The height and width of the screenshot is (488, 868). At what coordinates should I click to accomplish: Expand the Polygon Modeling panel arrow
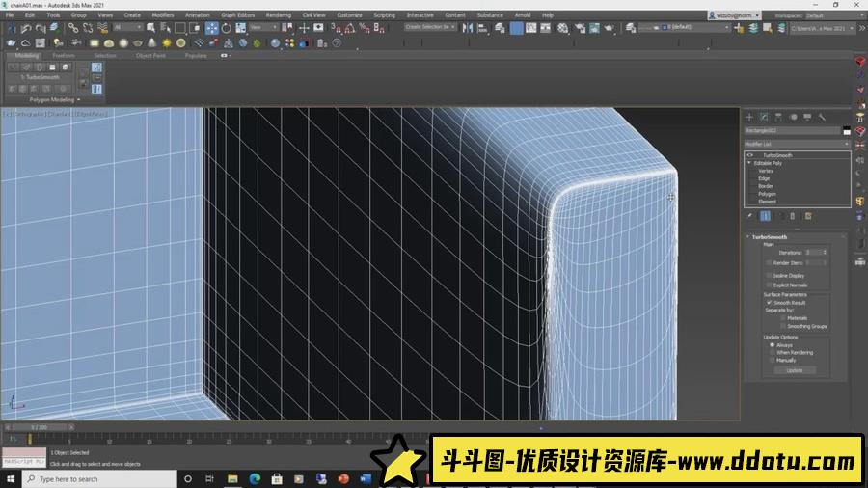click(79, 100)
